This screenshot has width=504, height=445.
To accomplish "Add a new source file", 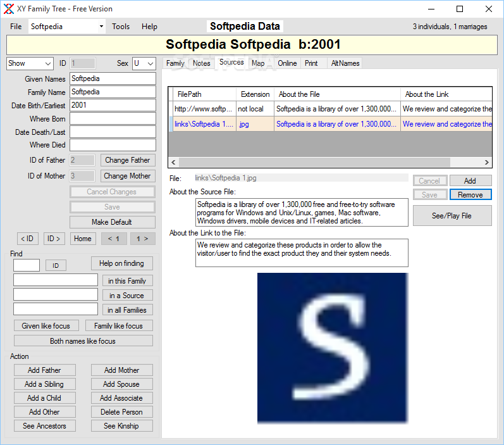I will (470, 180).
